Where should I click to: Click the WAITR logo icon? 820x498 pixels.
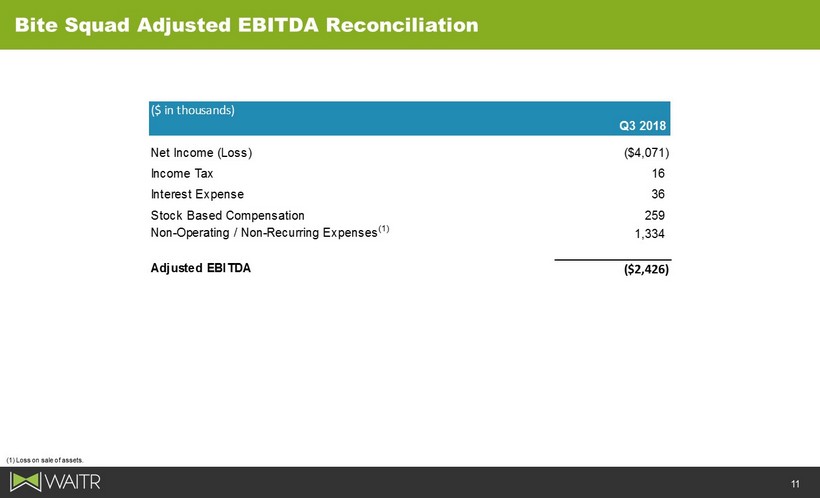tap(25, 482)
